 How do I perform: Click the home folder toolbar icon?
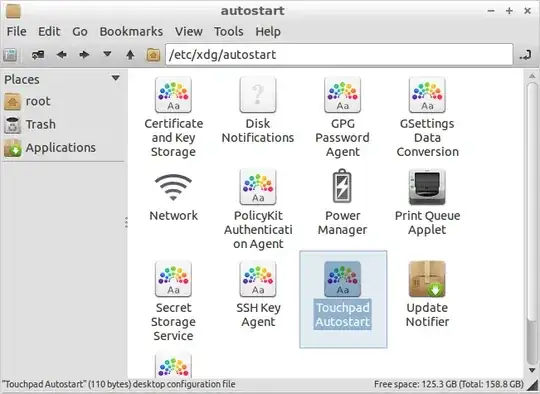click(x=153, y=55)
